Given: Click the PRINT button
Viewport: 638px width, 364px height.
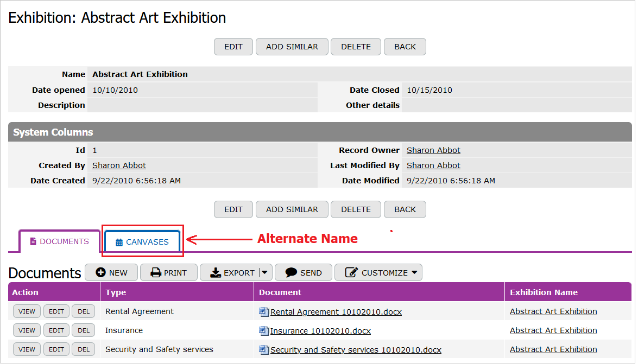Looking at the screenshot, I should (x=168, y=272).
